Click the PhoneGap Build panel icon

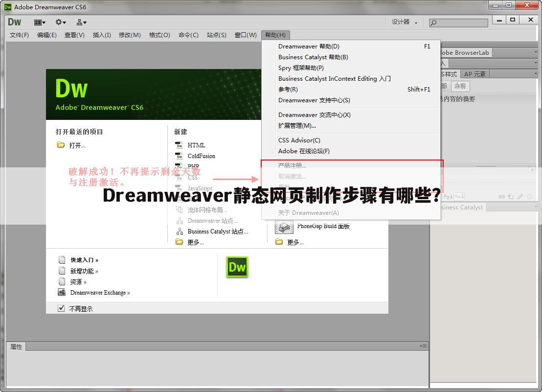pos(284,227)
